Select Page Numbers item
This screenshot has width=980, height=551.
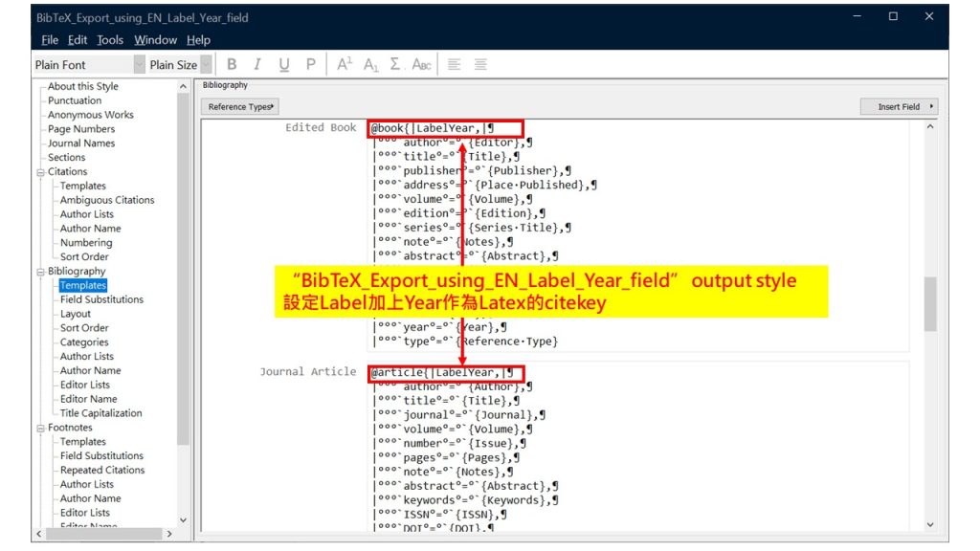click(81, 129)
